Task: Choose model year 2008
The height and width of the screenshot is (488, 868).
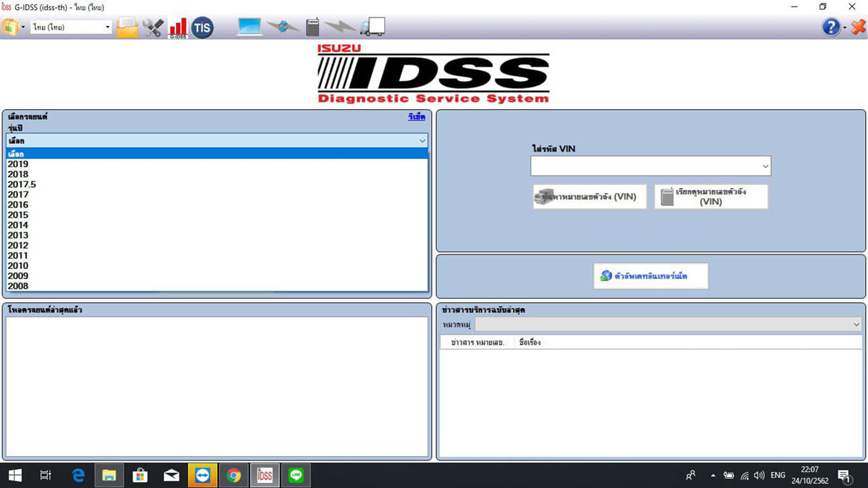Action: 217,286
